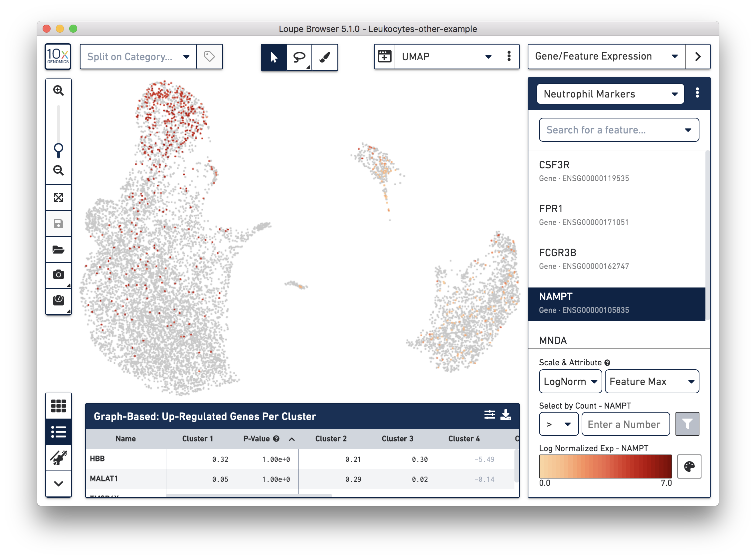Switch to the grid heatmap view icon
This screenshot has width=756, height=559.
pyautogui.click(x=58, y=406)
